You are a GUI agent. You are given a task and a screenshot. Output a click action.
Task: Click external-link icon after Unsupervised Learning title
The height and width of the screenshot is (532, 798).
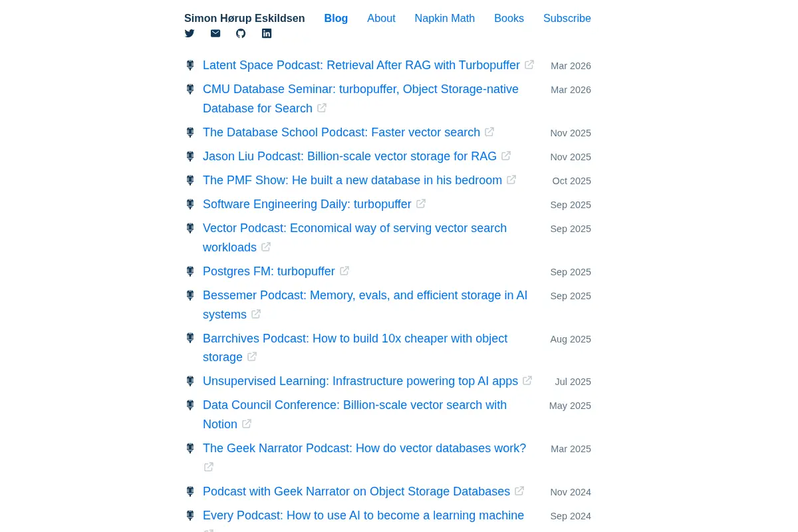pyautogui.click(x=527, y=380)
